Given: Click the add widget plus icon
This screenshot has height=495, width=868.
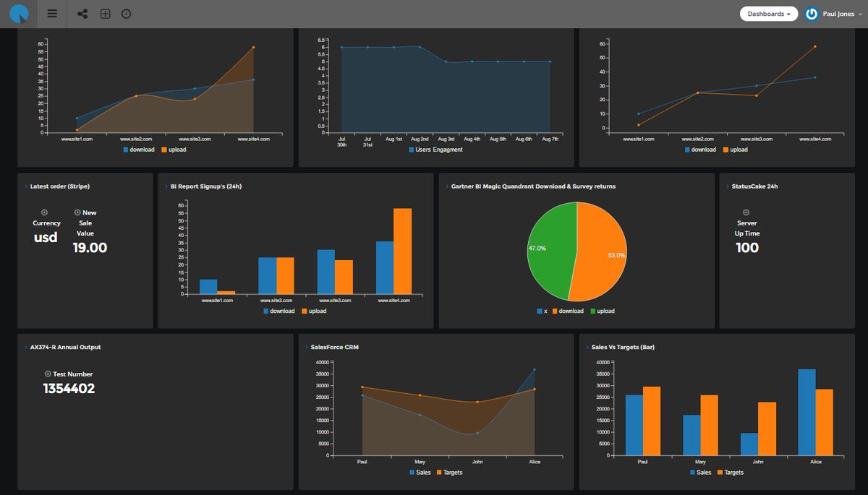Looking at the screenshot, I should [x=105, y=14].
